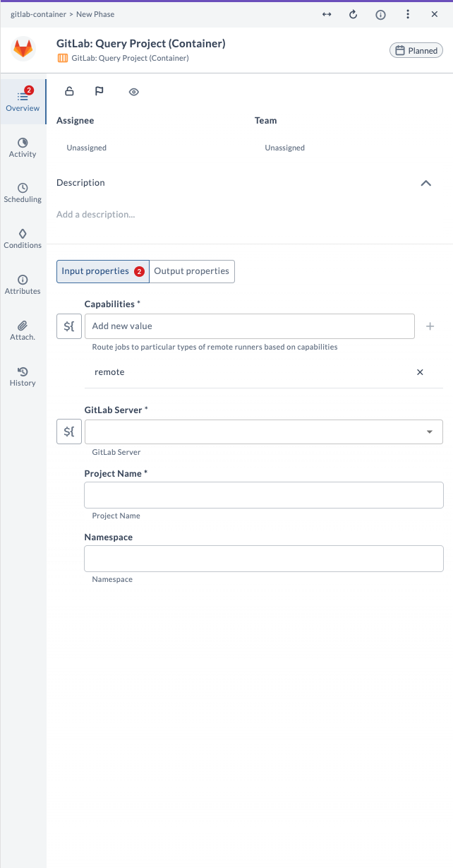Click the task type subtitle with container icon
The height and width of the screenshot is (868, 453).
pos(123,58)
